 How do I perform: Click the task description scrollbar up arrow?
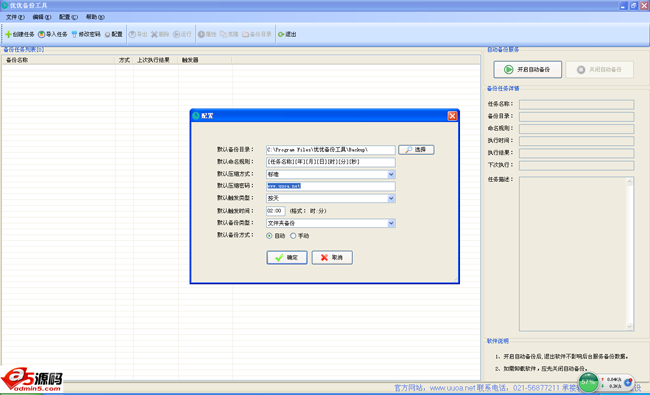tap(630, 182)
